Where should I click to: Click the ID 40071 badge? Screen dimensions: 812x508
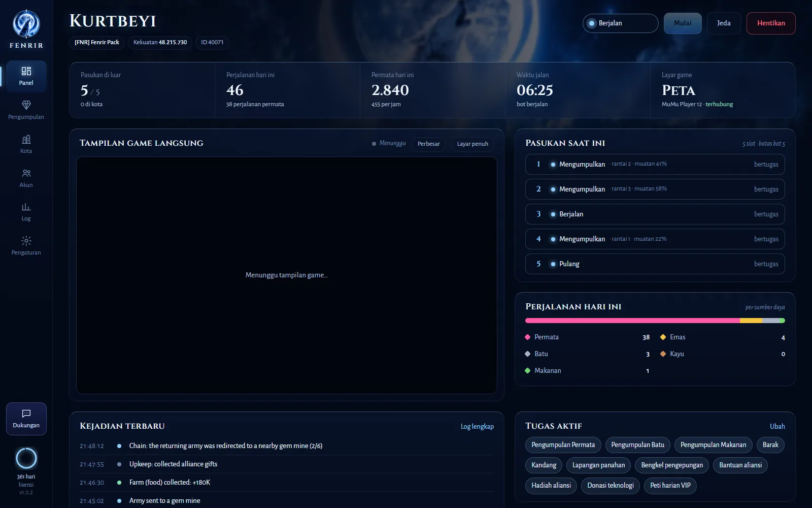point(212,43)
